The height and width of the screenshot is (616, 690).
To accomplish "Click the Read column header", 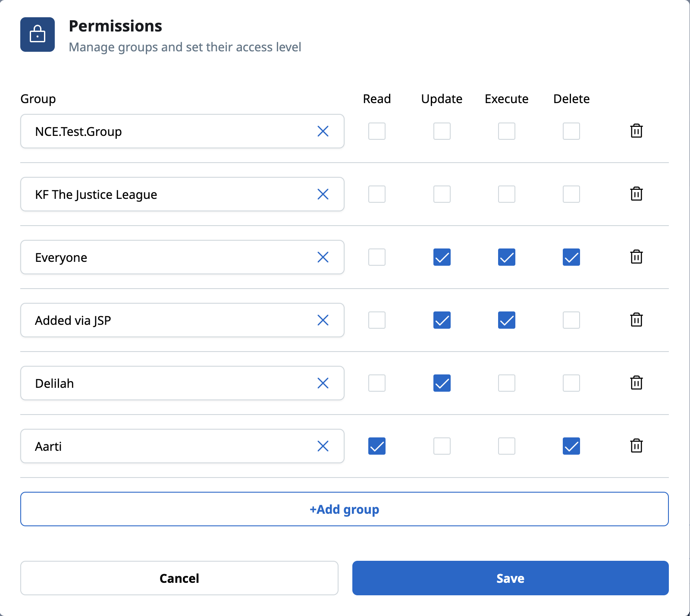I will tap(377, 99).
